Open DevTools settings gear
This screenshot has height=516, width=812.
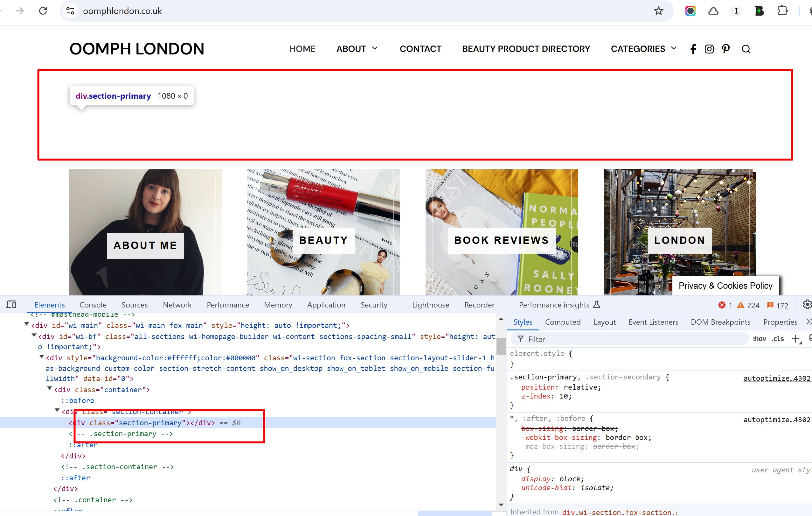click(807, 305)
